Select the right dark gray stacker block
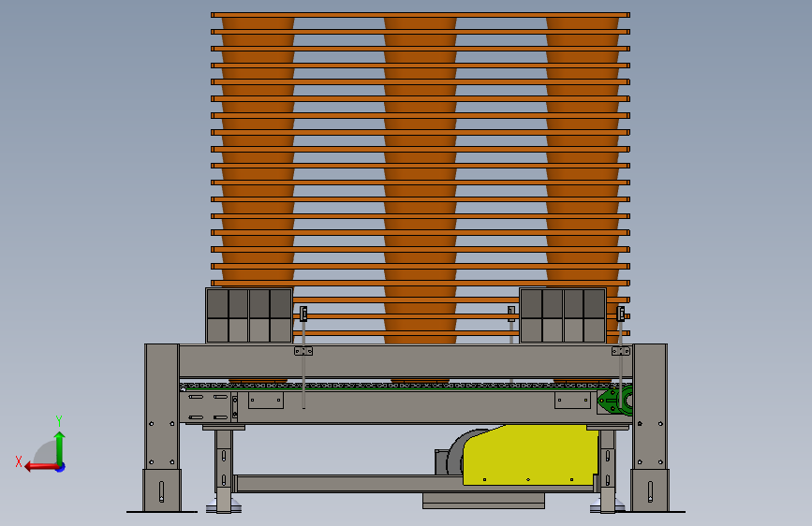The width and height of the screenshot is (812, 526). (562, 315)
